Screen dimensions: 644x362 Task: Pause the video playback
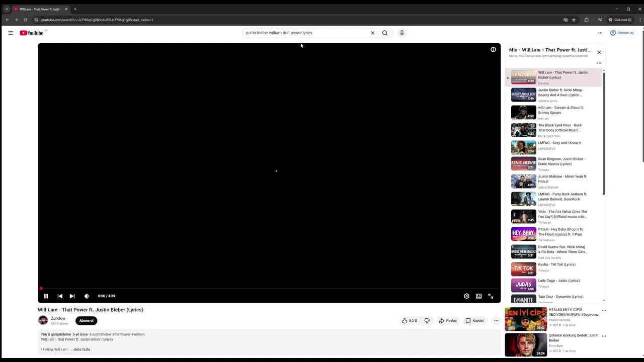(x=46, y=296)
